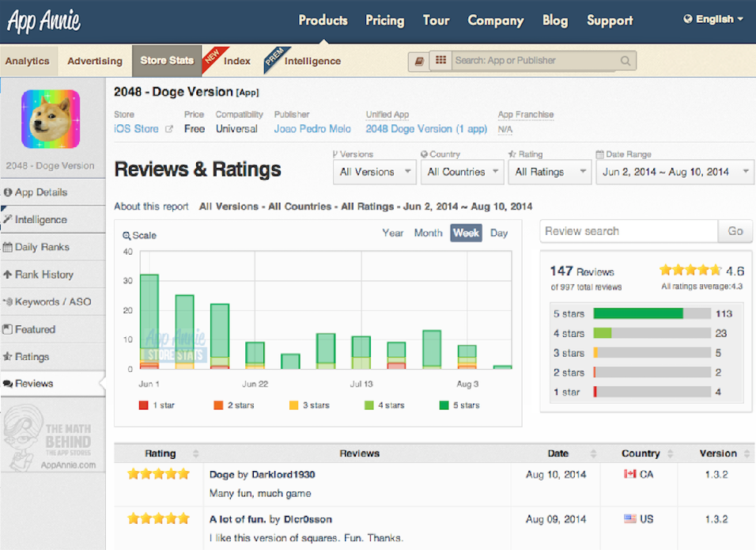Switch to the Index tab

tap(236, 61)
